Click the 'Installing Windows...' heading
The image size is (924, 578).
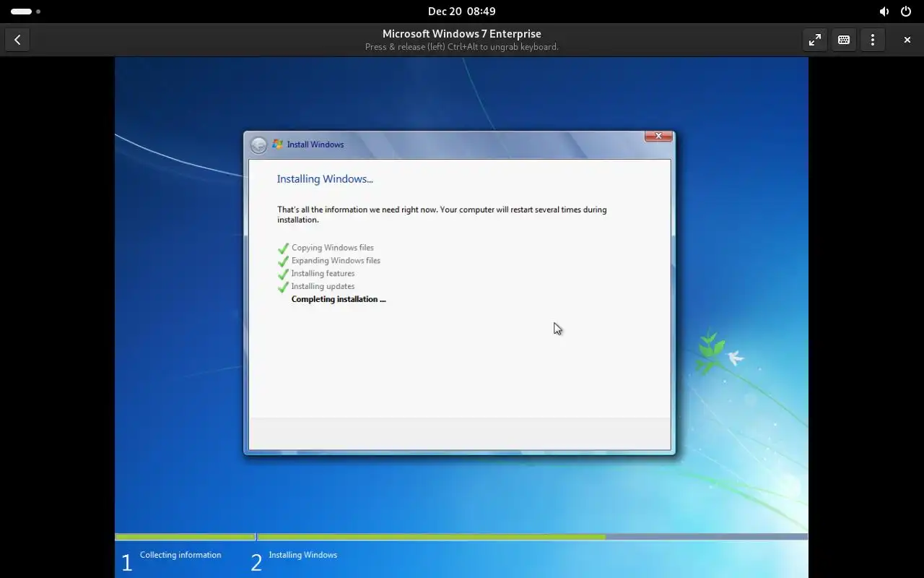(x=325, y=179)
